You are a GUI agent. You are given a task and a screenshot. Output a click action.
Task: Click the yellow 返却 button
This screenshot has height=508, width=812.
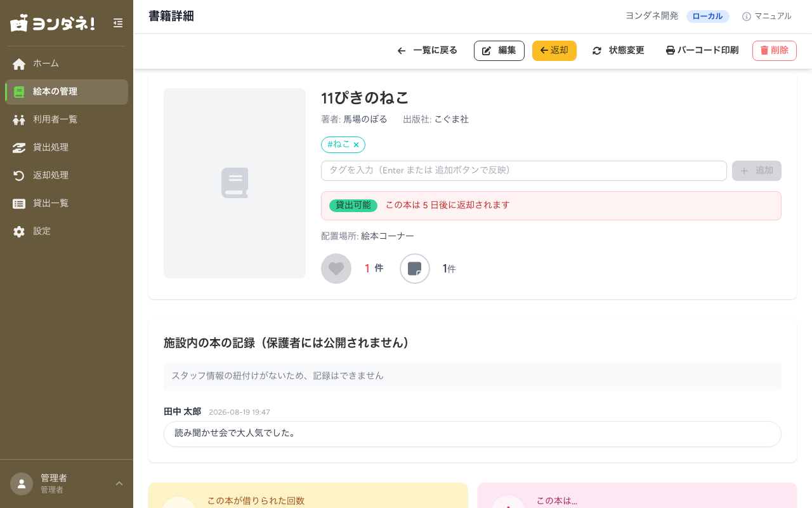(x=554, y=51)
